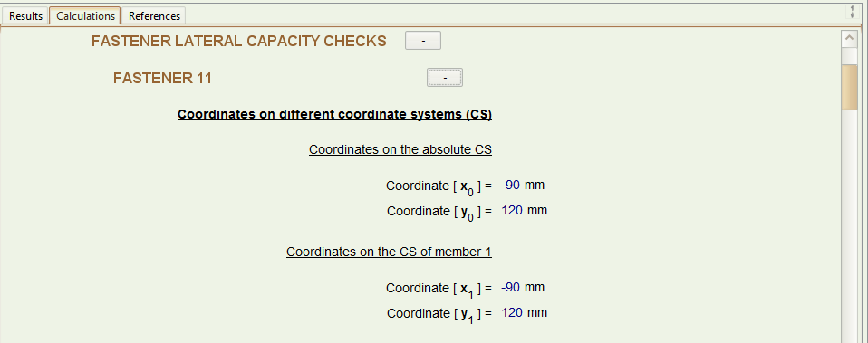Open the References tab
Screen dimensions: 868x343
pos(154,16)
